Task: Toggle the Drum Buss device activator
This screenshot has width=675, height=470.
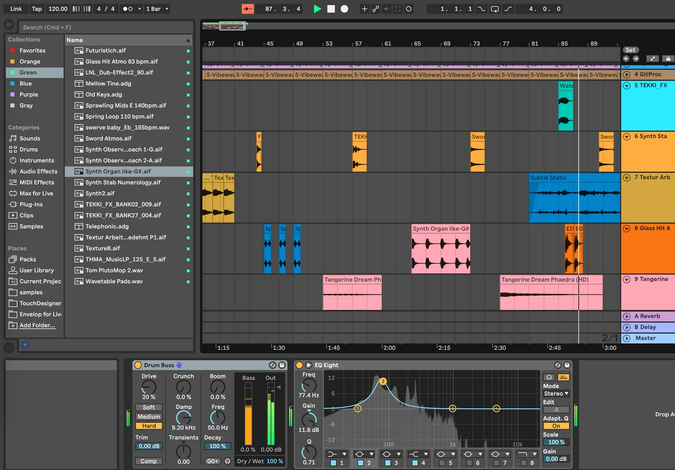Action: (x=138, y=365)
